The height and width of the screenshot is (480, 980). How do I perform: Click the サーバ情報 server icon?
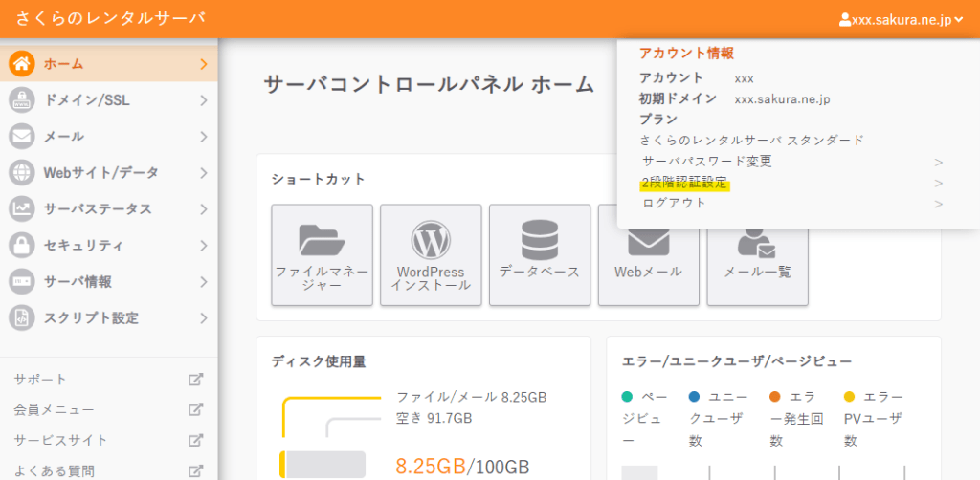pyautogui.click(x=22, y=281)
